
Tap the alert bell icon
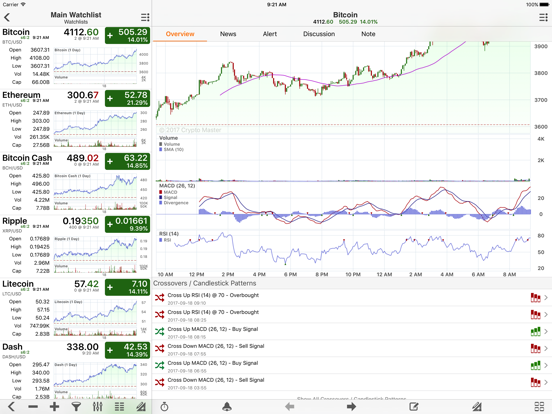(x=227, y=407)
